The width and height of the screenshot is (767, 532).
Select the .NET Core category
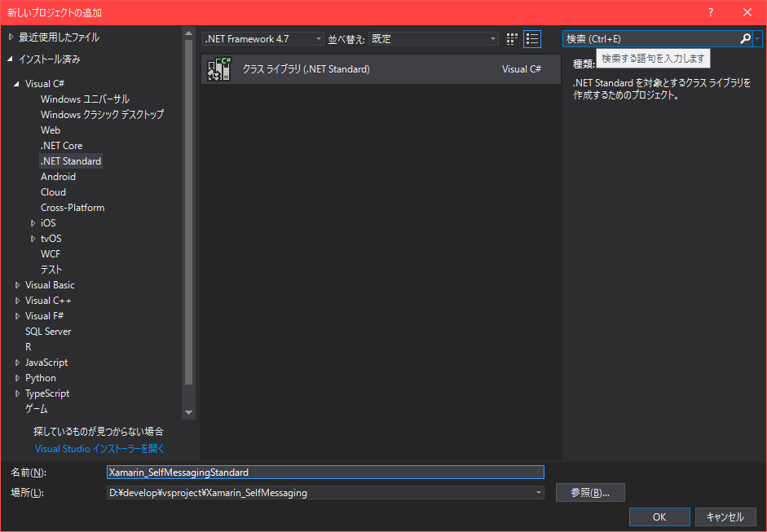61,146
